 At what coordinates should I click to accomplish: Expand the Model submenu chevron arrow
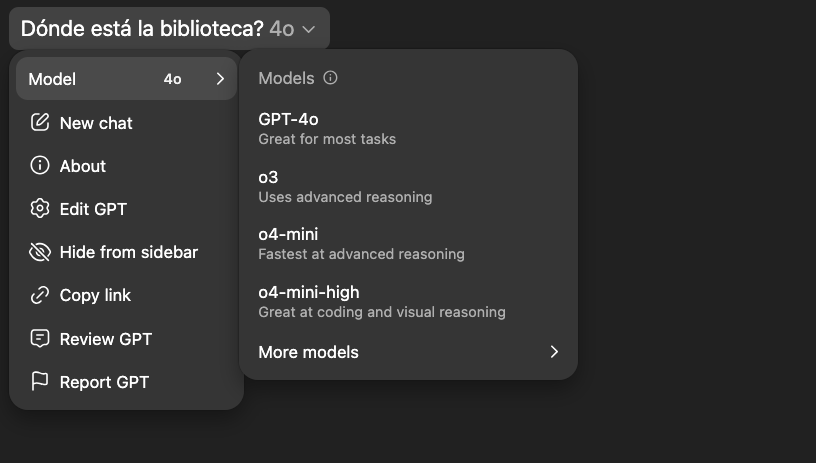[x=220, y=79]
